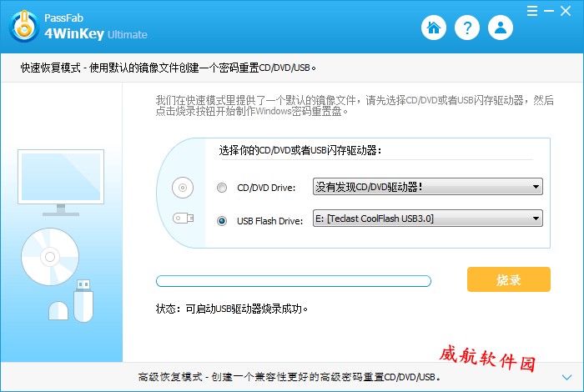Open the user account icon
The width and height of the screenshot is (584, 392).
pos(501,28)
